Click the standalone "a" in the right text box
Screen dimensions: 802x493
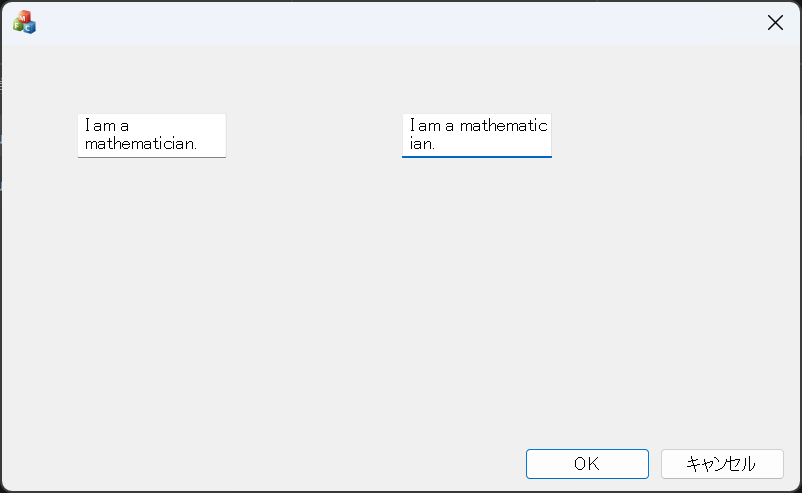click(450, 126)
